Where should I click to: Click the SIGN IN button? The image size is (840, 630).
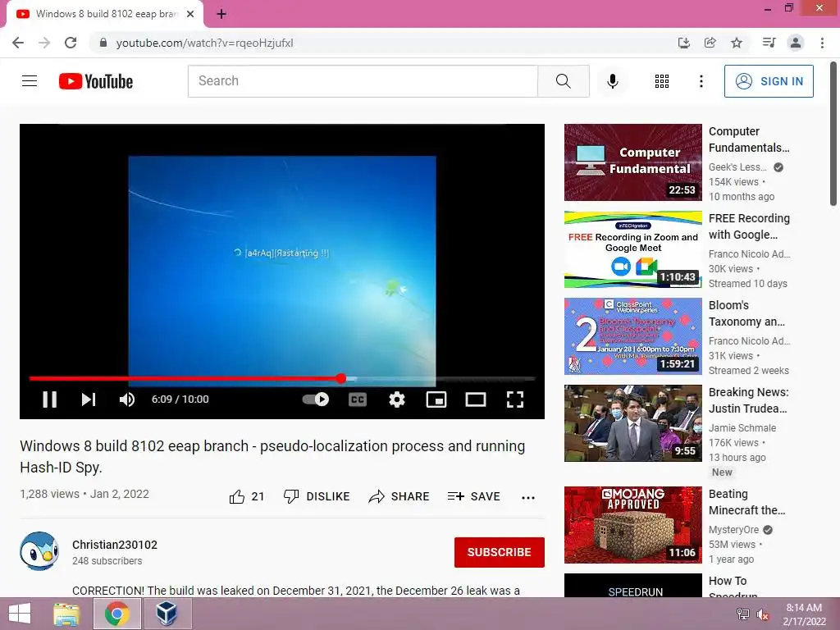pyautogui.click(x=769, y=81)
